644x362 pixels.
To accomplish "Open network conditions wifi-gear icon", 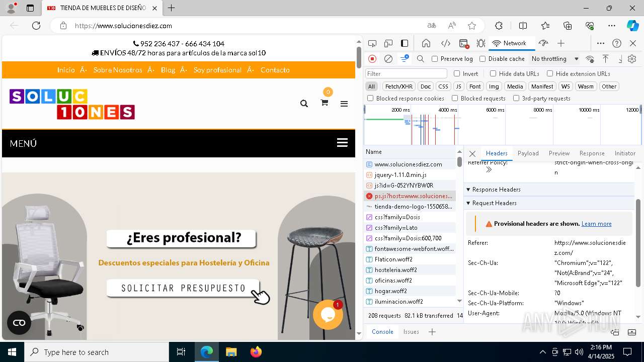I will 590,59.
